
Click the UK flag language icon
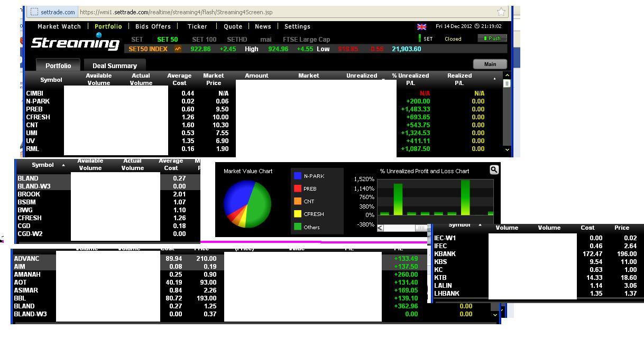click(x=421, y=26)
